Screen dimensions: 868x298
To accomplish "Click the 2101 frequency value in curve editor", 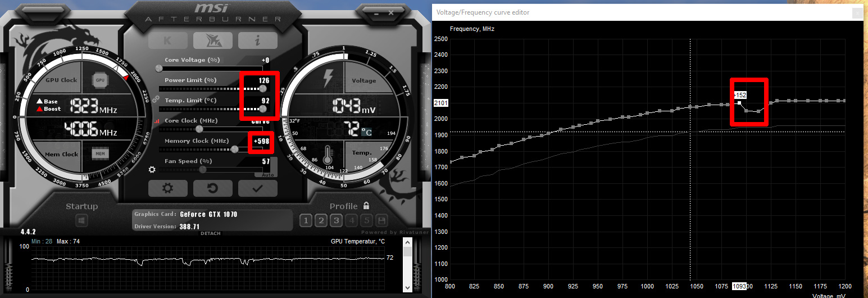I will [x=440, y=103].
